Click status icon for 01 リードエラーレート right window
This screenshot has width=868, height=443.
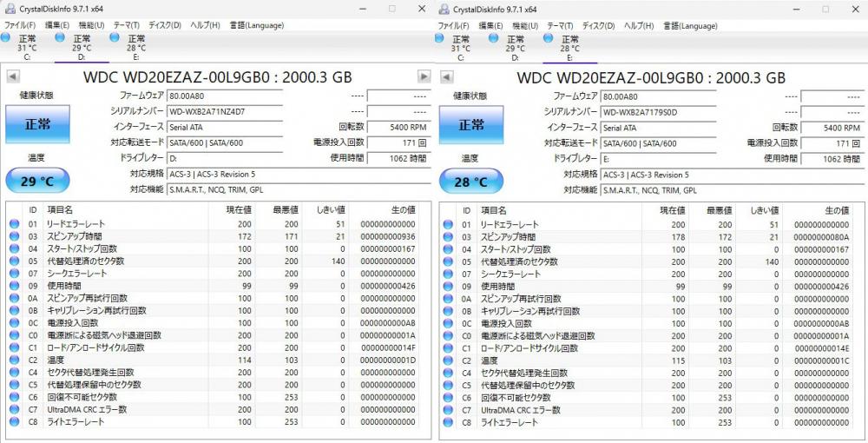448,224
